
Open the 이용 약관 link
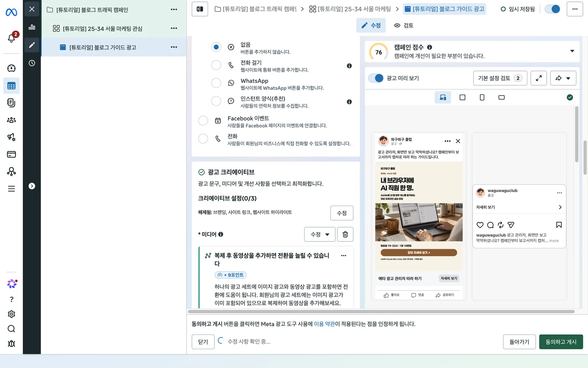click(324, 324)
